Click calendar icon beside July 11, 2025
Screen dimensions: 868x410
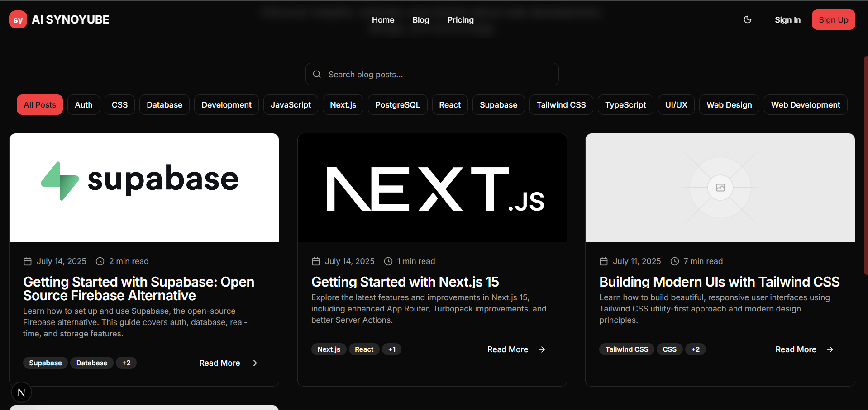pyautogui.click(x=604, y=261)
